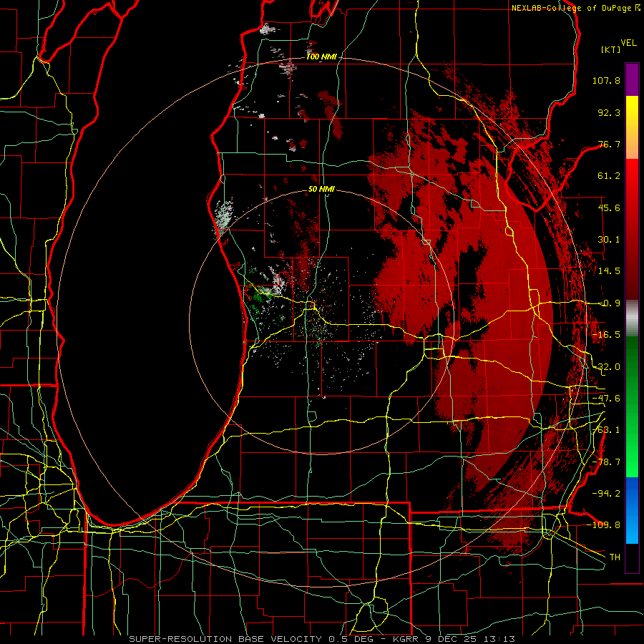Click the 61.2 velocity scale value
The width and height of the screenshot is (644, 644).
(x=609, y=175)
